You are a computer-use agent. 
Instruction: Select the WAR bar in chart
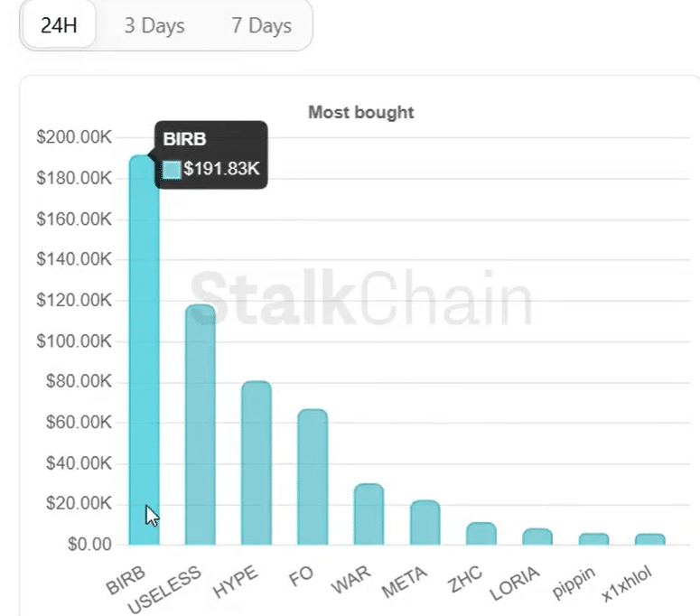click(369, 515)
